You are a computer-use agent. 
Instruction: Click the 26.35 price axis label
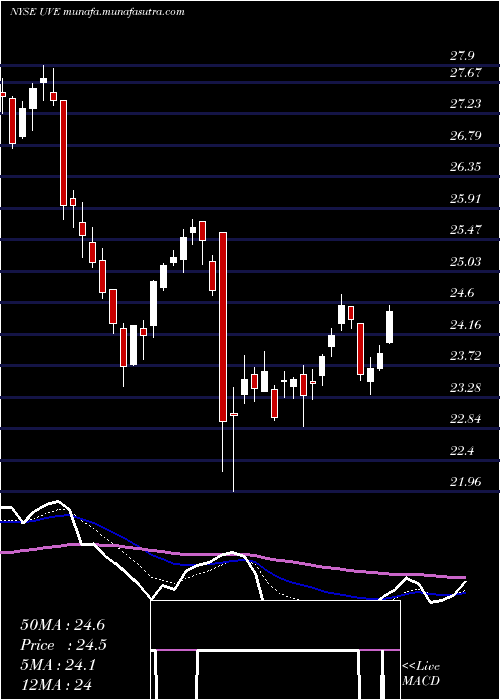point(465,167)
